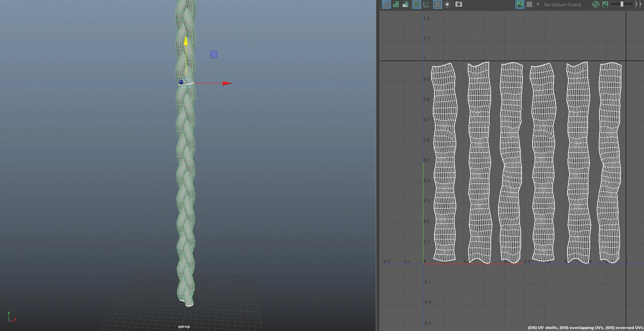Image resolution: width=644 pixels, height=331 pixels.
Task: Toggle wireframe UV shell display icon
Action: click(x=386, y=4)
